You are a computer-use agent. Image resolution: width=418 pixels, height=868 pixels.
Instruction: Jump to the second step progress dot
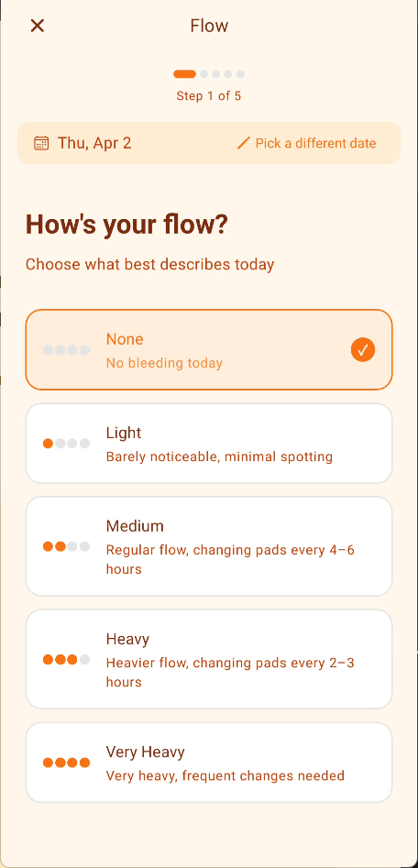point(203,74)
